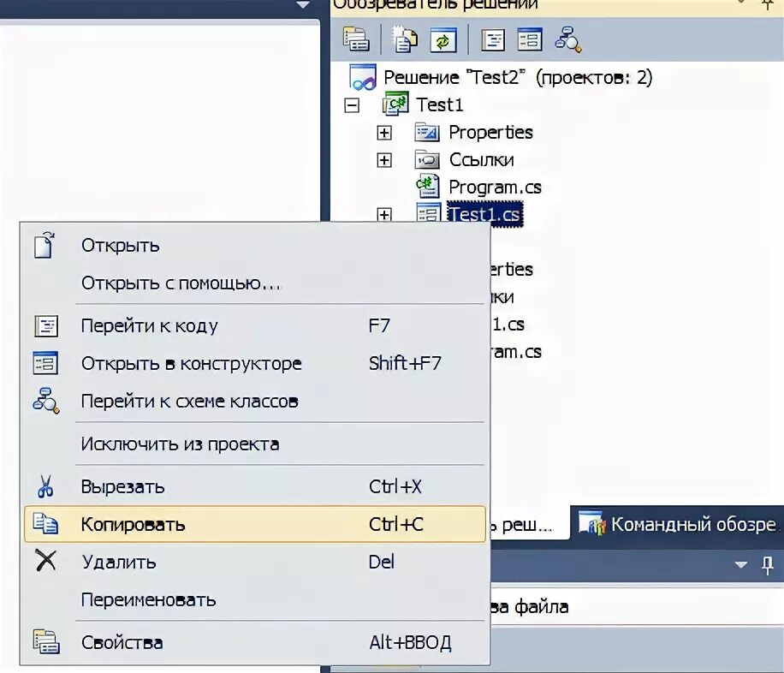Click the Решение Test2 solution icon
The image size is (784, 673).
[363, 77]
